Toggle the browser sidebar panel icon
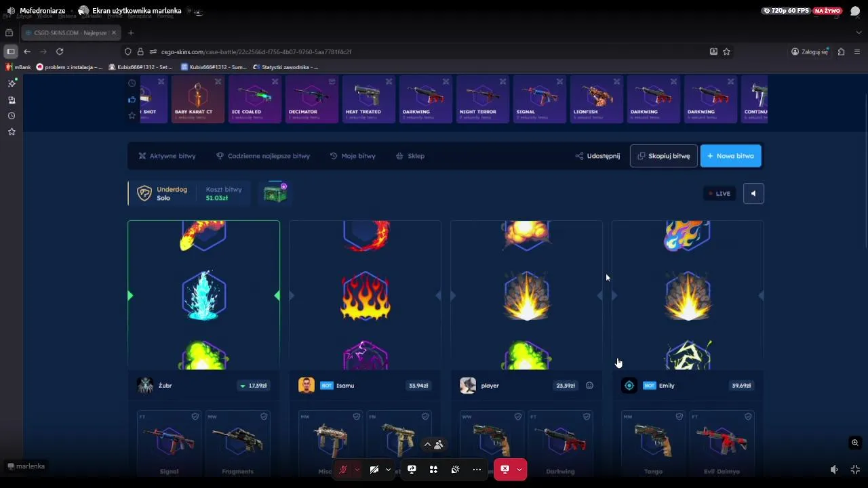Screen dimensions: 868x488 [10, 52]
